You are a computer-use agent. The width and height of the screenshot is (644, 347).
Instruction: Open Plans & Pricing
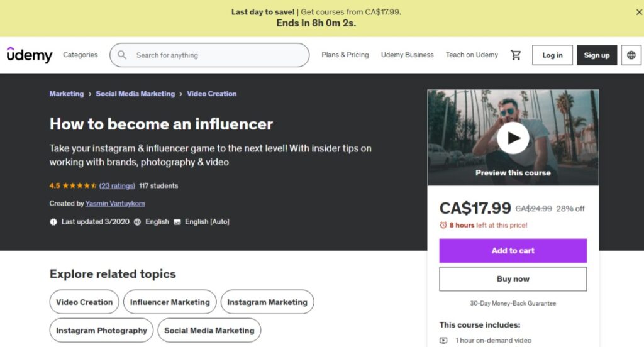345,55
